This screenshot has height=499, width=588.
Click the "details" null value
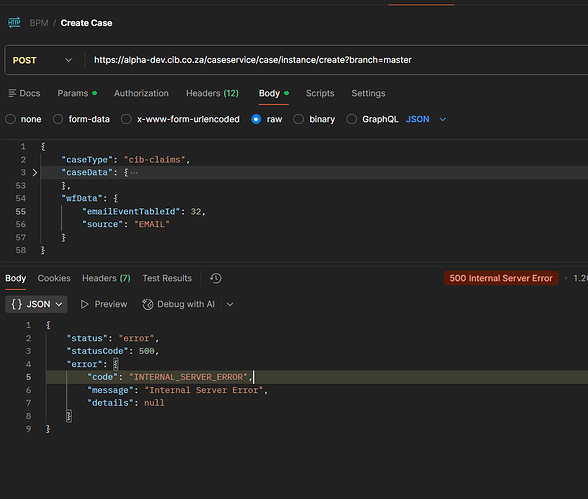(x=154, y=403)
